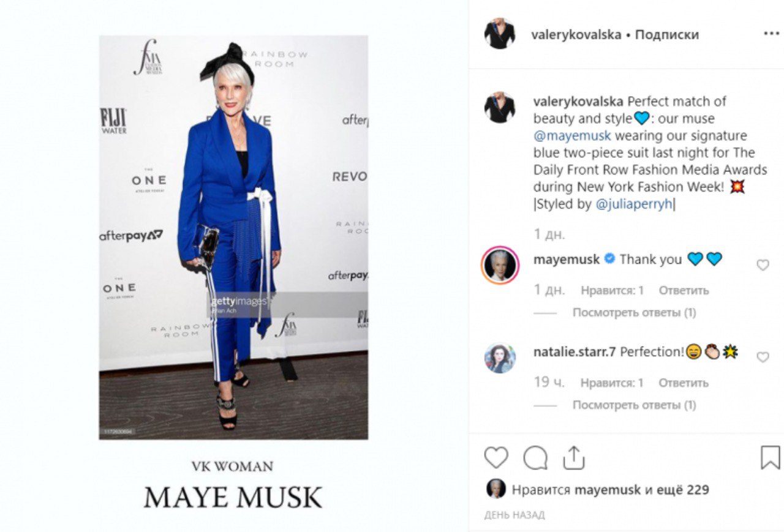Open valerykovalska username in the header
The width and height of the screenshot is (784, 532).
[x=576, y=34]
